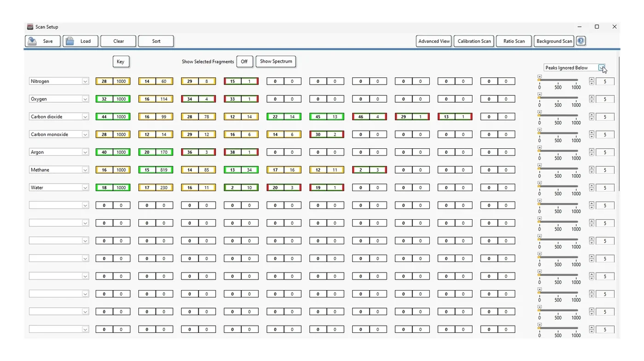Click Oxygen fragment mass 16 with 114

156,99
